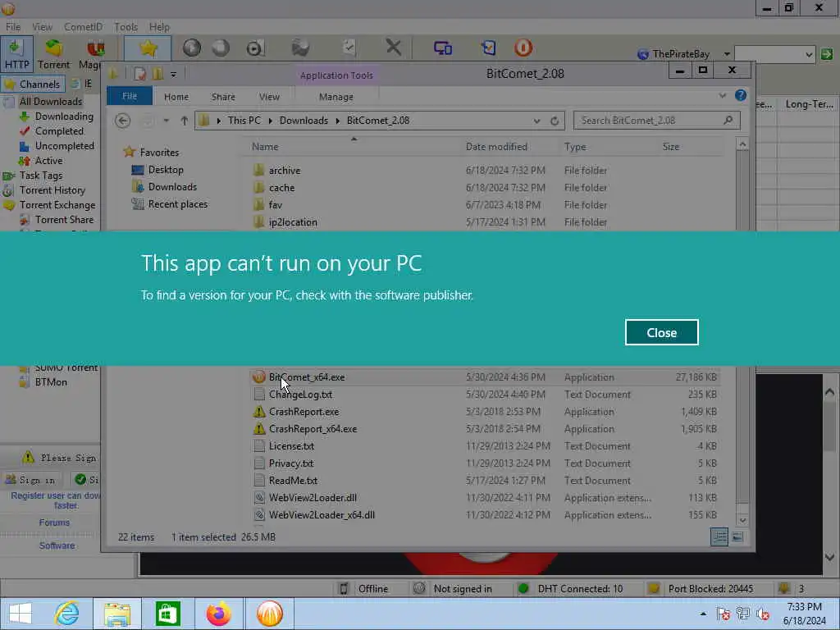Click the Explorer scrollbar down arrow
Screen dimensions: 840x630
coord(742,519)
